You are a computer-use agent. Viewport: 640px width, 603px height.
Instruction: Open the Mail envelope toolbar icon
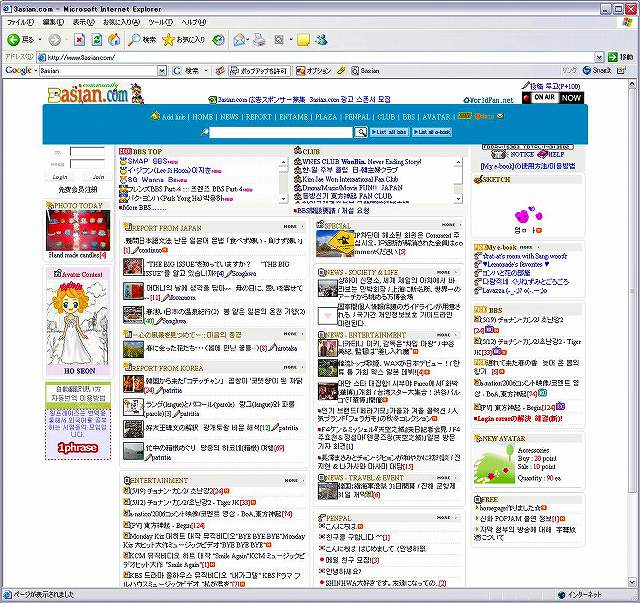pos(239,40)
